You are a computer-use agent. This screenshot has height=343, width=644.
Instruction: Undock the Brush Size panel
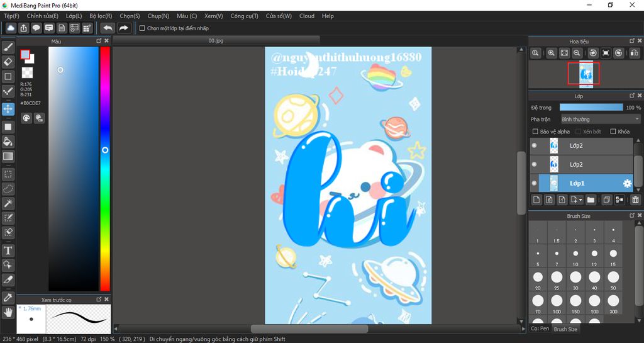pyautogui.click(x=632, y=215)
